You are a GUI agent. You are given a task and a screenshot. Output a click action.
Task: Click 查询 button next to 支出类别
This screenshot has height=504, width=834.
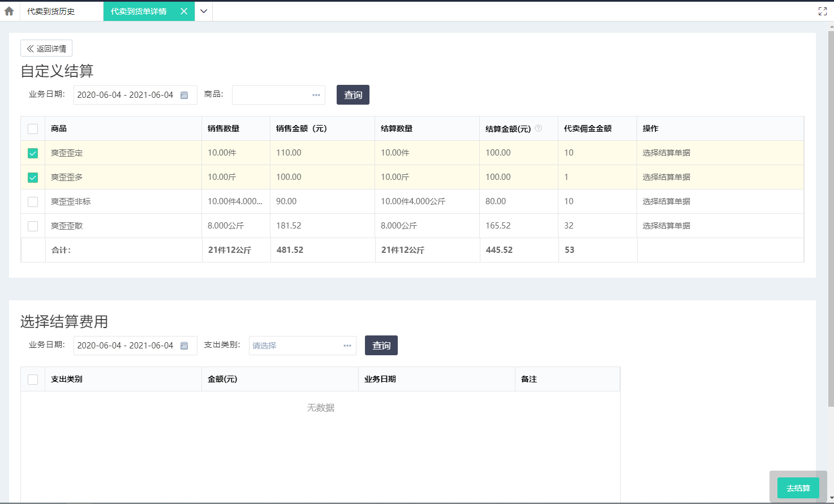(x=381, y=346)
